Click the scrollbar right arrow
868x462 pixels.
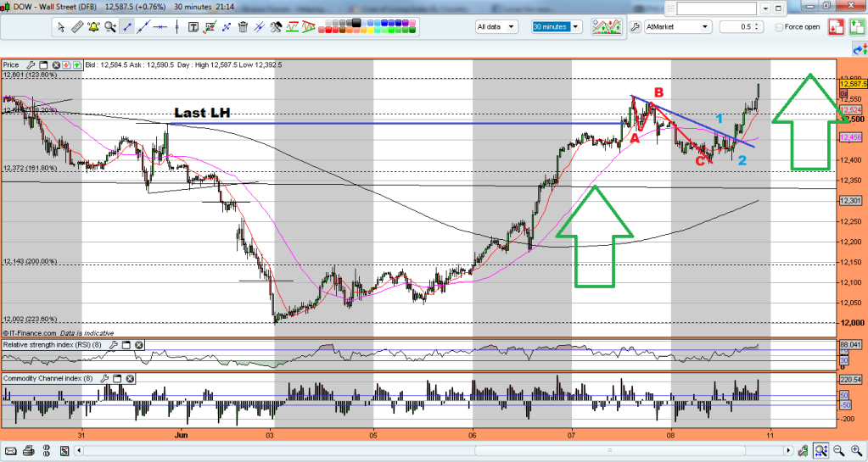pos(787,451)
